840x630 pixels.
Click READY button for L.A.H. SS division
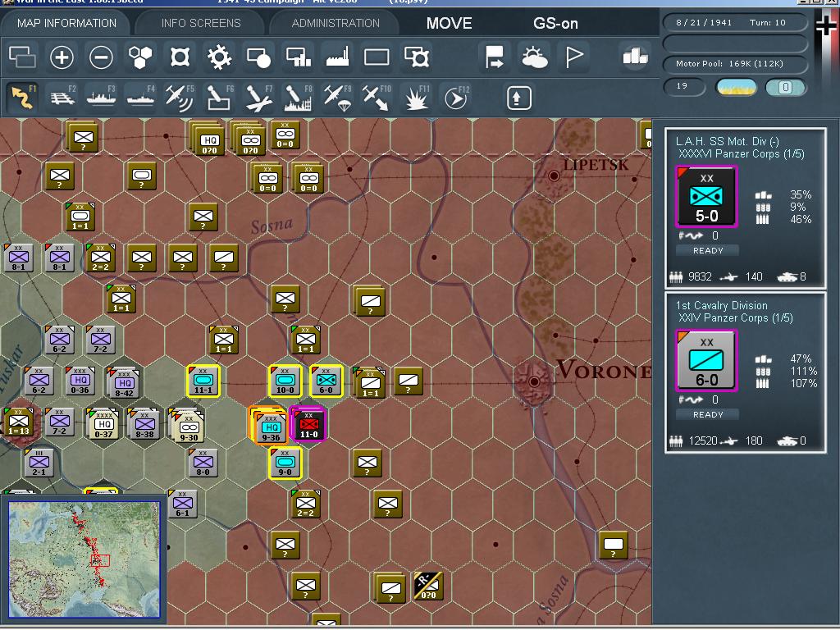point(708,250)
